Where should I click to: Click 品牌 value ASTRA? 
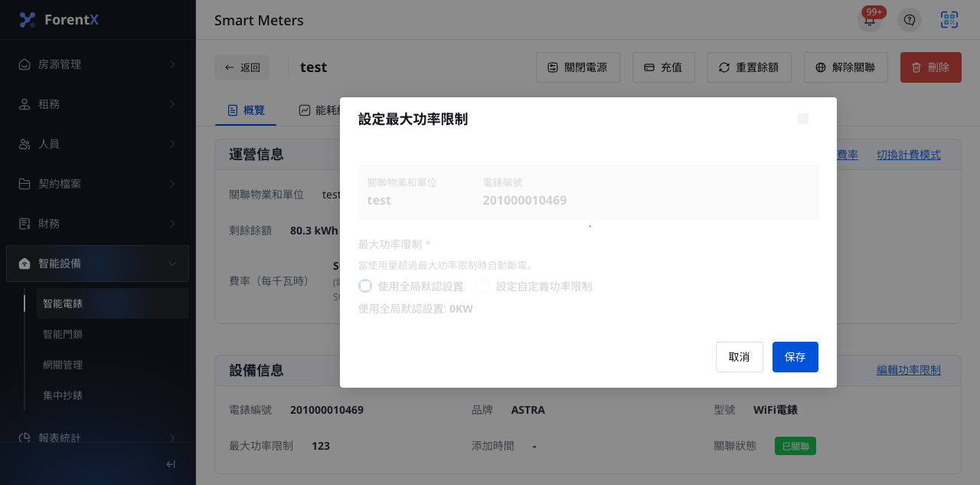528,410
